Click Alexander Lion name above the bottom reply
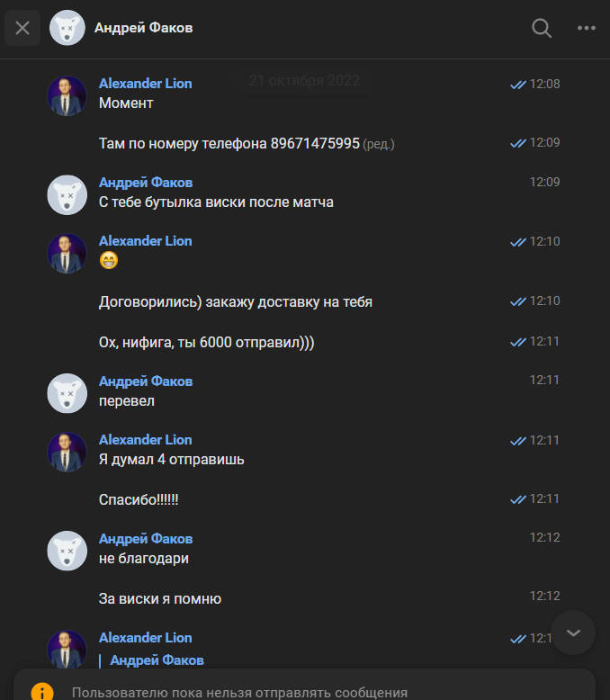Screen dimensions: 610x700 (x=146, y=638)
